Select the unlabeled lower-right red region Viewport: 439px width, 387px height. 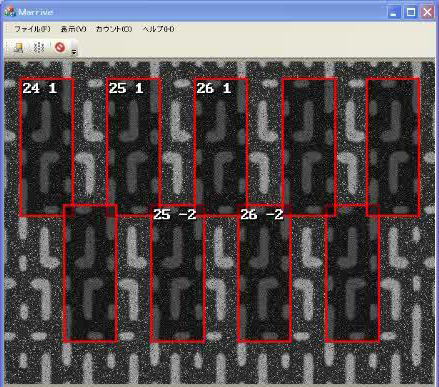352,274
